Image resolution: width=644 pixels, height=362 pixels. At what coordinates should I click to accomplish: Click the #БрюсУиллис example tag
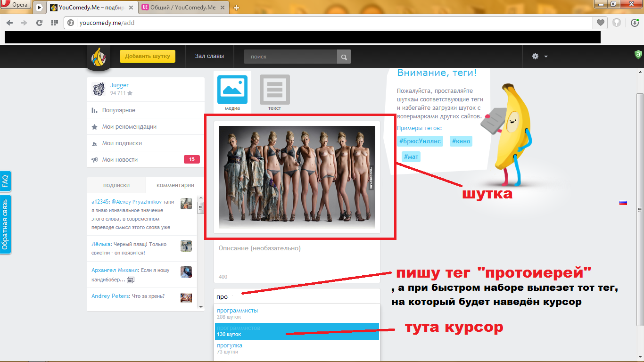point(420,141)
